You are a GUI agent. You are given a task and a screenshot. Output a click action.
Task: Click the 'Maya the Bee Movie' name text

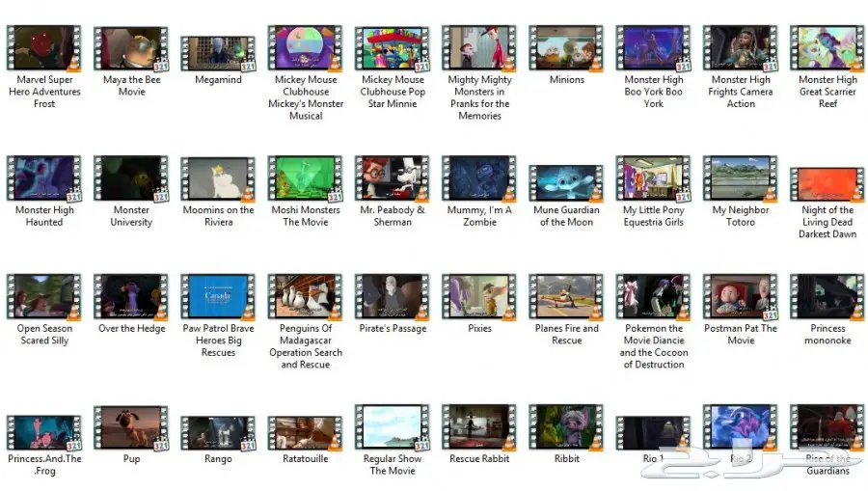(131, 86)
